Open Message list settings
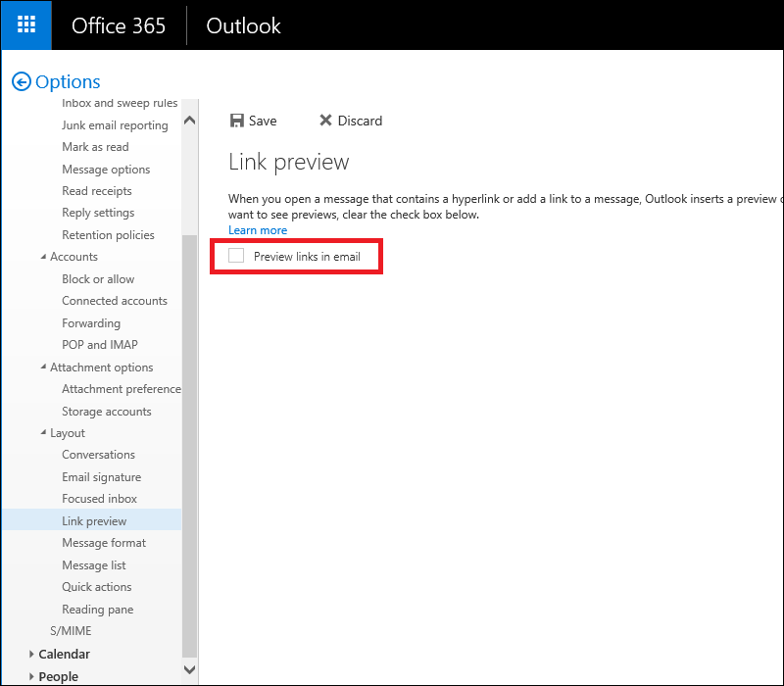Viewport: 784px width, 686px height. (x=94, y=565)
